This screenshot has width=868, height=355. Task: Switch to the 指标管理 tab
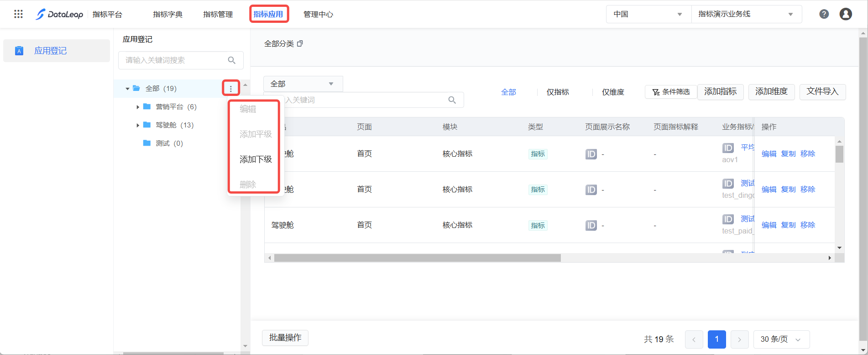click(x=218, y=14)
